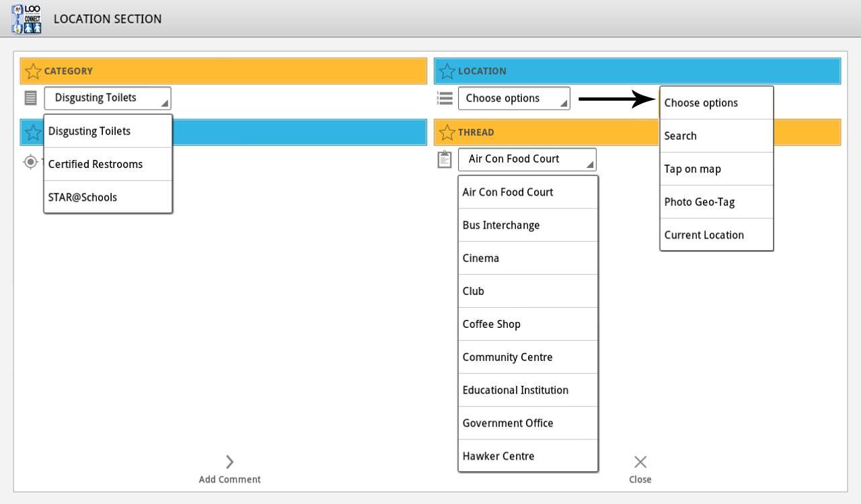Viewport: 861px width, 504px height.
Task: Click the star icon beside CATEGORY header
Action: (x=32, y=71)
